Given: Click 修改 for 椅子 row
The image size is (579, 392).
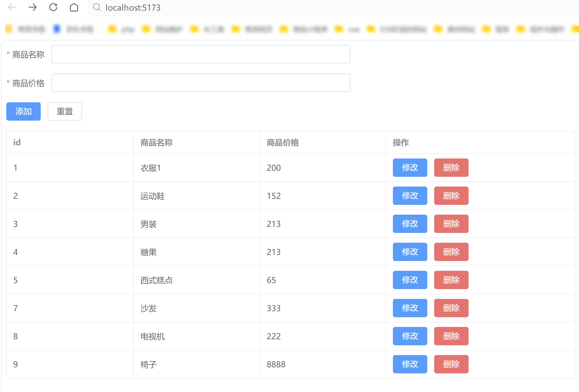Looking at the screenshot, I should tap(410, 364).
